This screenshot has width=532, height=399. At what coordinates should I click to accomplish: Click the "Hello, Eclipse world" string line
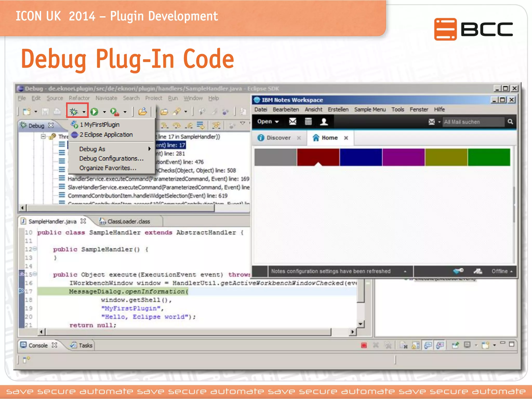(x=148, y=317)
